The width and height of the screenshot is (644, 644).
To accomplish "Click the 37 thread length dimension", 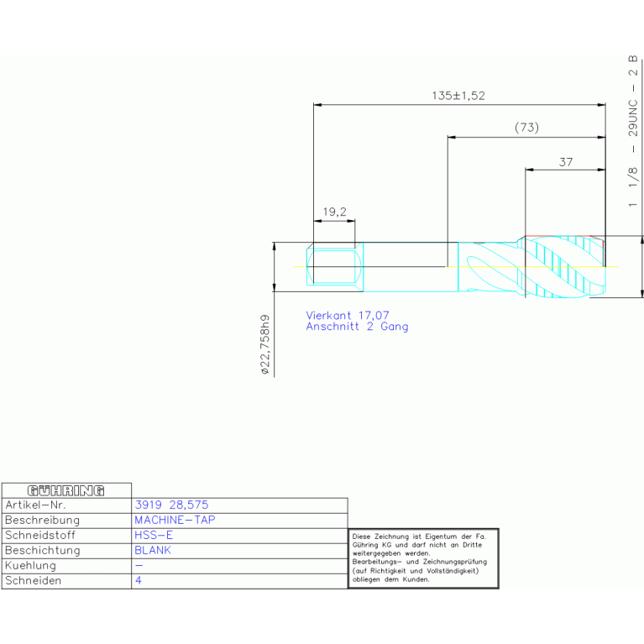I will pos(566,162).
